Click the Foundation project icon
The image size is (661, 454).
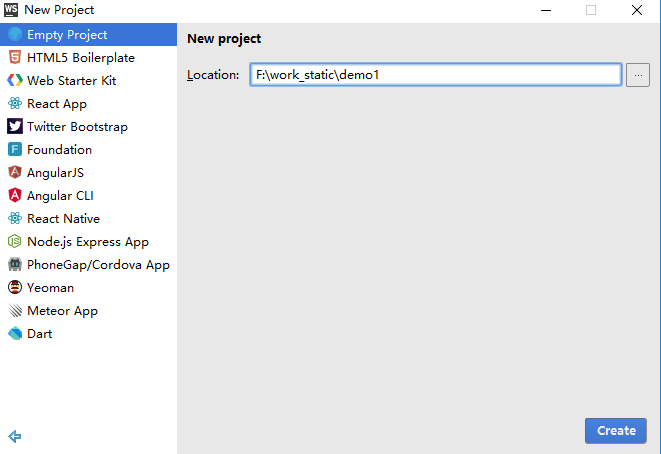click(x=15, y=150)
